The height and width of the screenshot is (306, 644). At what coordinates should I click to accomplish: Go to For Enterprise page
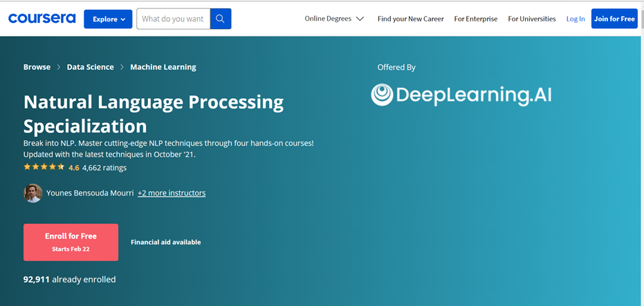tap(475, 19)
